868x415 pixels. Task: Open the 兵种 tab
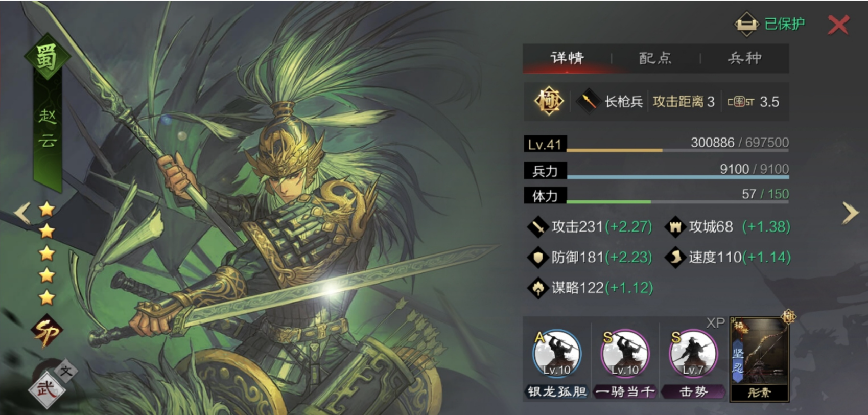744,58
